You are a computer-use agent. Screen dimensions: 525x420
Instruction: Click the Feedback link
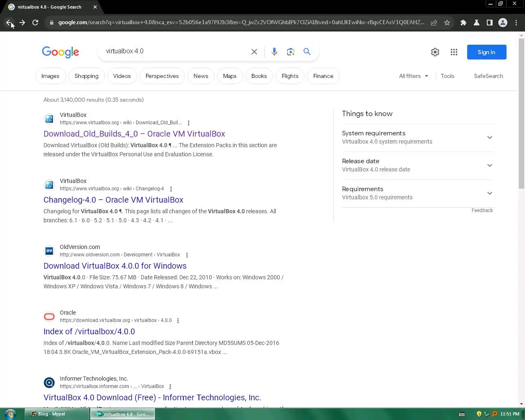tap(482, 210)
